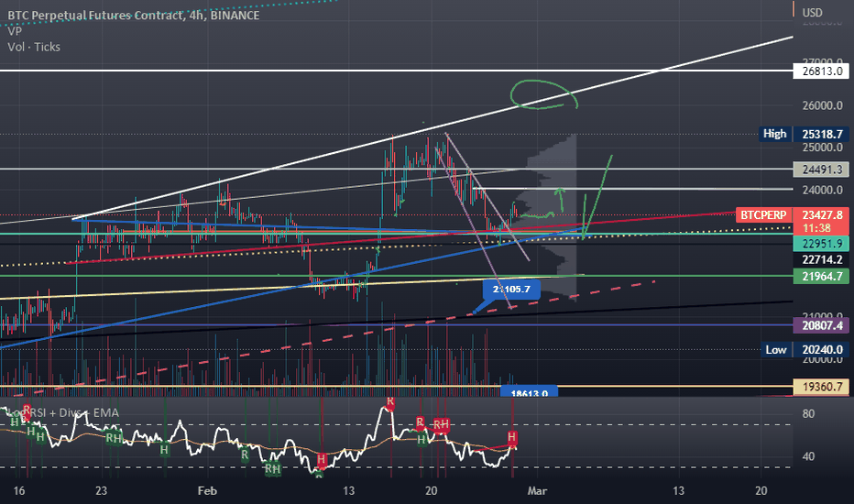Click the 16 date label on the time axis
This screenshot has height=504, width=854.
coord(19,491)
